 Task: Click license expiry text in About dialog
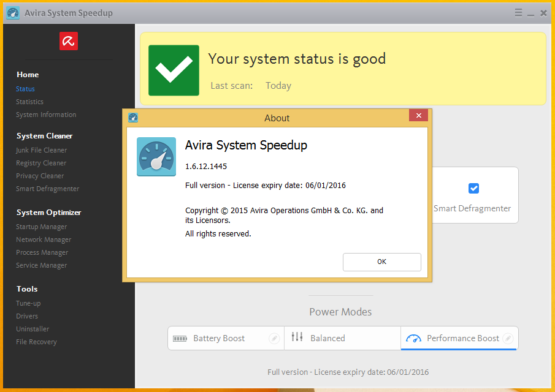coord(266,186)
